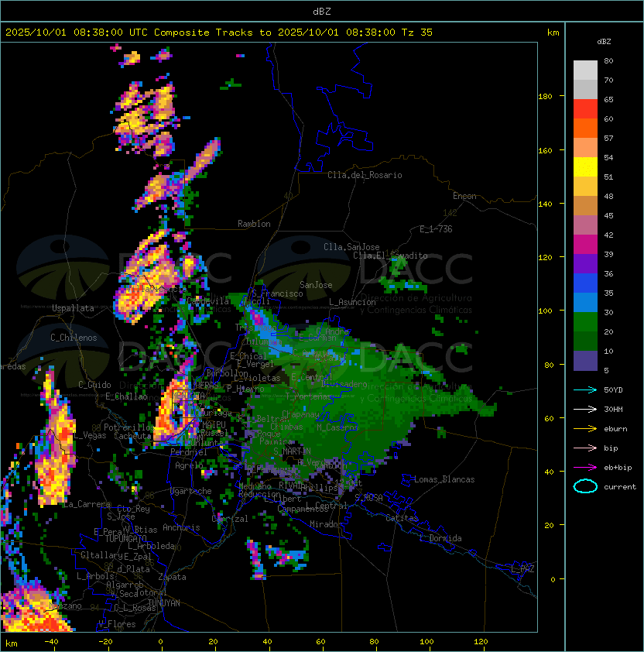Click the 'Catitas' map label

click(402, 518)
